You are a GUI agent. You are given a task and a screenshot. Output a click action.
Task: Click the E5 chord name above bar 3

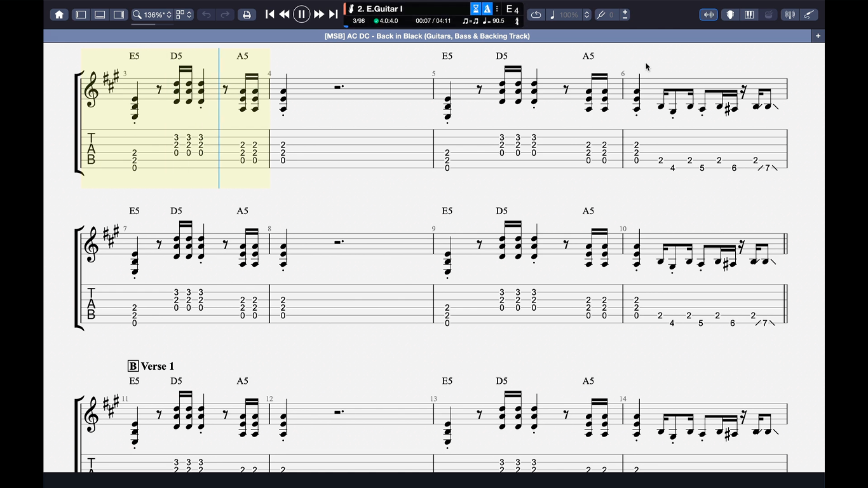tap(134, 56)
